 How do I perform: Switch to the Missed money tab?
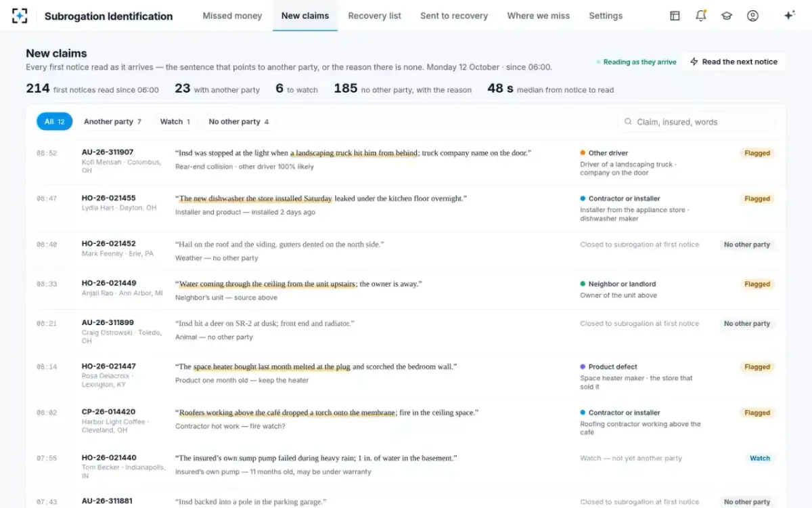pos(232,16)
